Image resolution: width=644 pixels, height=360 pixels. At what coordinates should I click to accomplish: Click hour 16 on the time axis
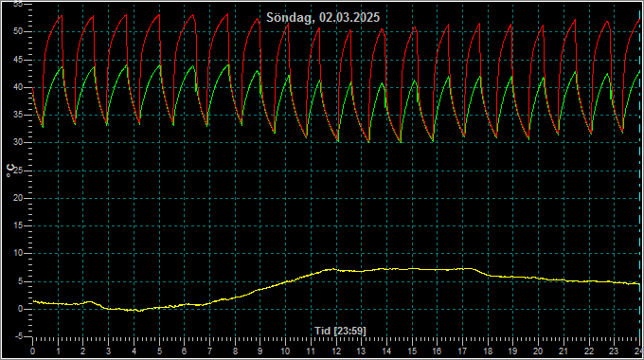tap(437, 351)
